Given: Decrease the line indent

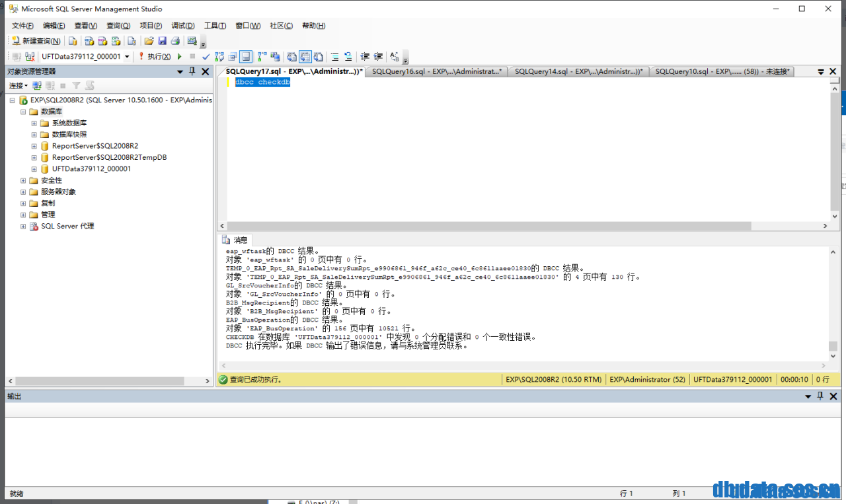Looking at the screenshot, I should (365, 57).
